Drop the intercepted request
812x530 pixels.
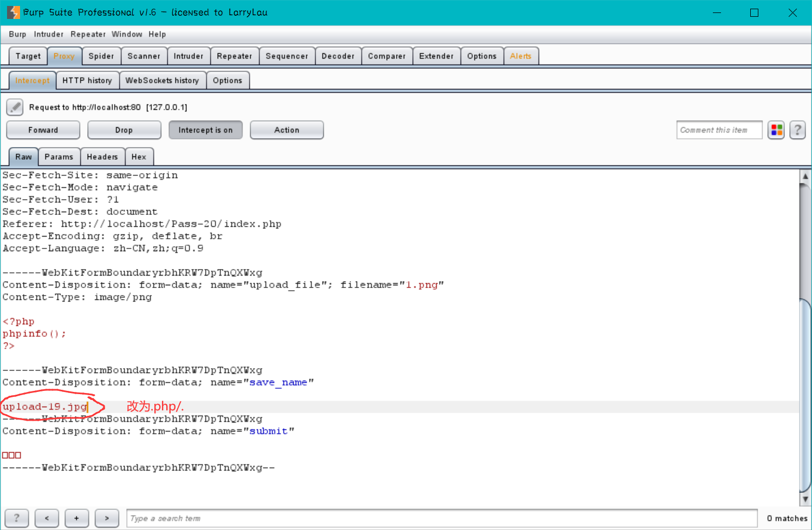[124, 130]
